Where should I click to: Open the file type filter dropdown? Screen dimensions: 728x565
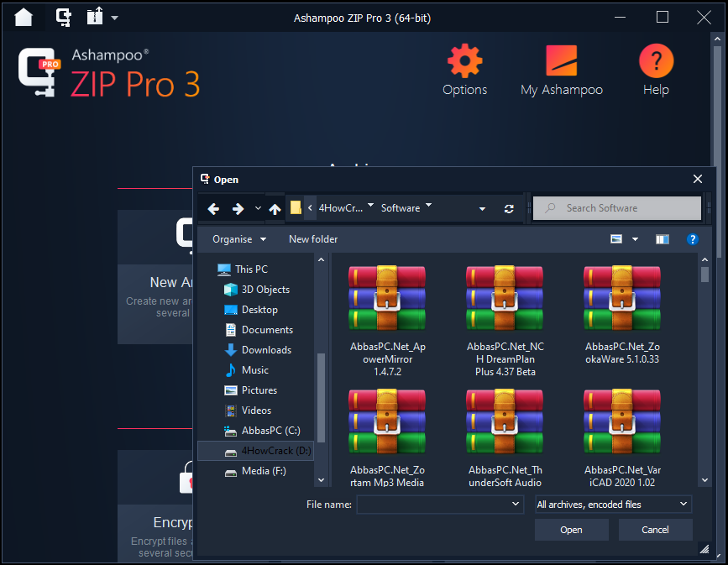click(613, 505)
